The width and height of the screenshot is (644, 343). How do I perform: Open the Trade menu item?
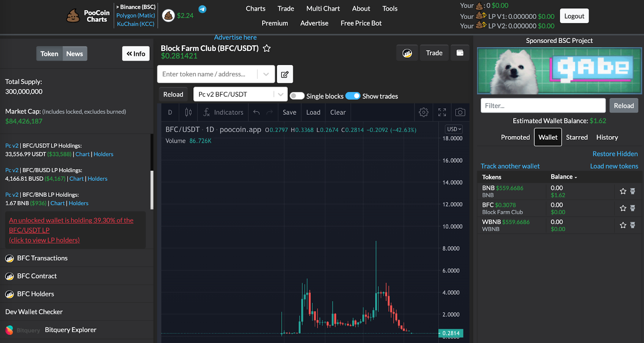(x=286, y=8)
